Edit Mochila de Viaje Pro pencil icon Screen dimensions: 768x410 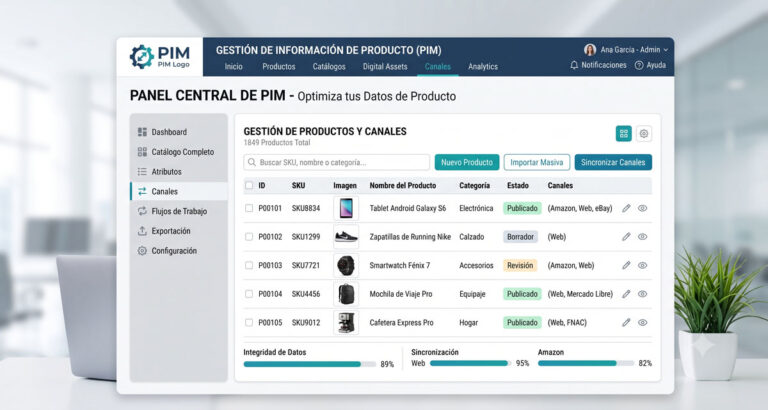(x=626, y=294)
